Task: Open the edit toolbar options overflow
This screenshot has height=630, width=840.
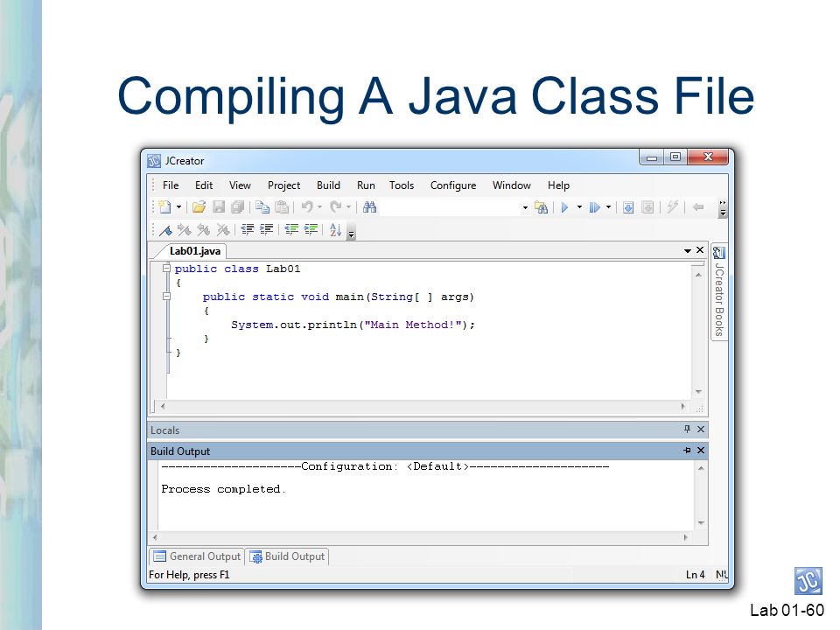Action: point(352,234)
